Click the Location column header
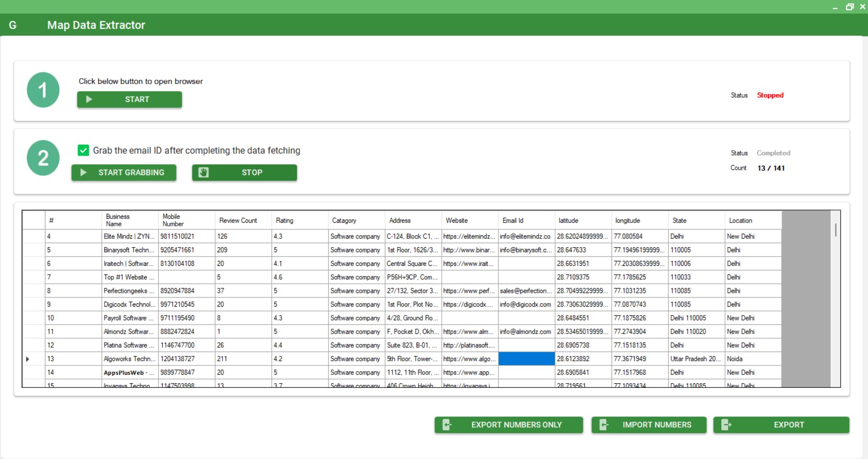The image size is (868, 459). click(753, 220)
